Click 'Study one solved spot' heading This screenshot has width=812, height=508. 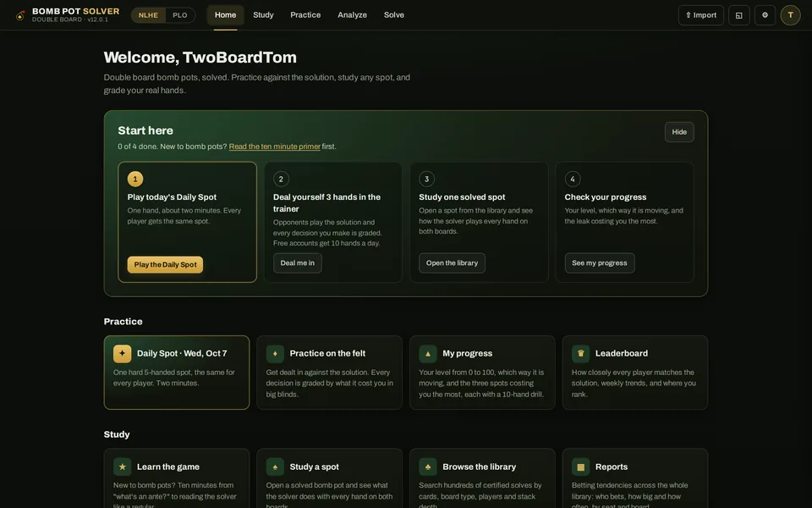pyautogui.click(x=462, y=197)
